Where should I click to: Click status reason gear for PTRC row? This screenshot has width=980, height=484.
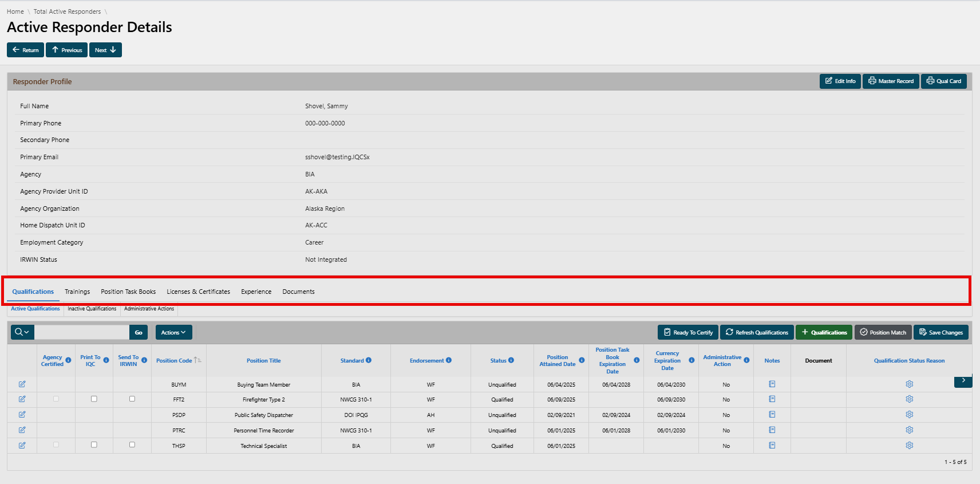[909, 430]
